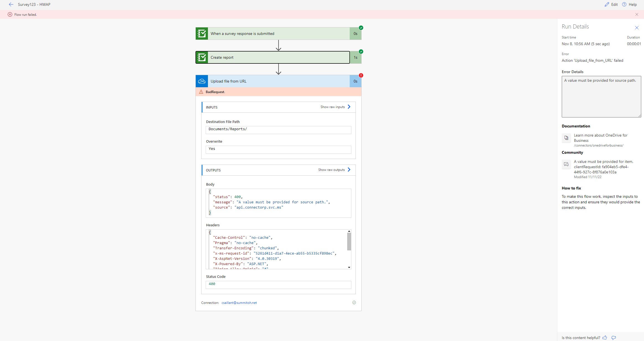Screen dimensions: 644x341
Task: Click the Error Details text box
Action: click(x=601, y=97)
